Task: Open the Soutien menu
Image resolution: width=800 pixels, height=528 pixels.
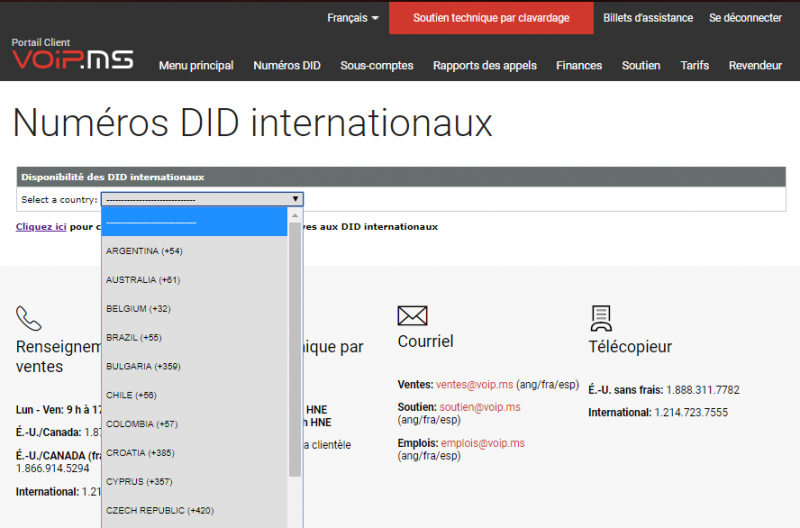Action: pyautogui.click(x=641, y=65)
